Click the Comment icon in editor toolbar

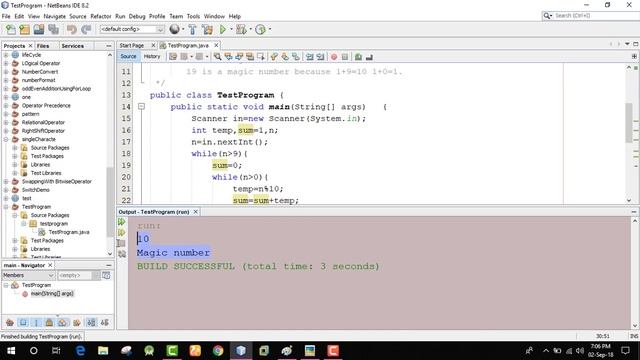[358, 57]
